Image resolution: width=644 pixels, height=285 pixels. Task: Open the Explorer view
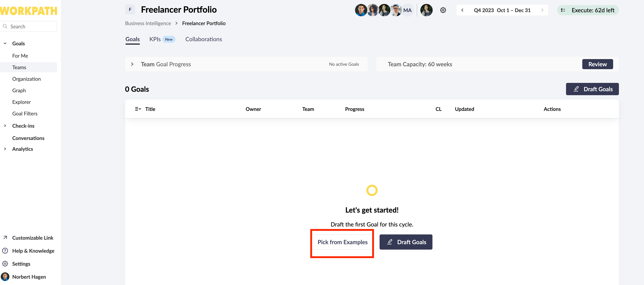coord(21,102)
